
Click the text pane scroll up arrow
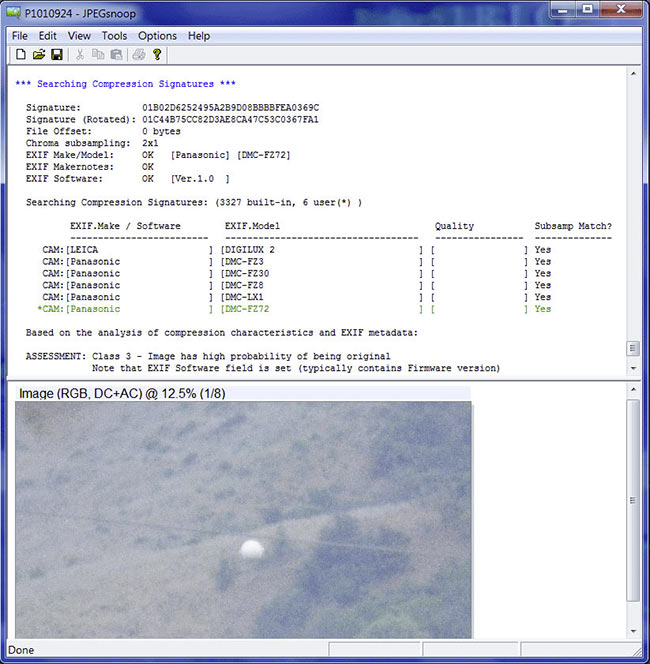633,74
